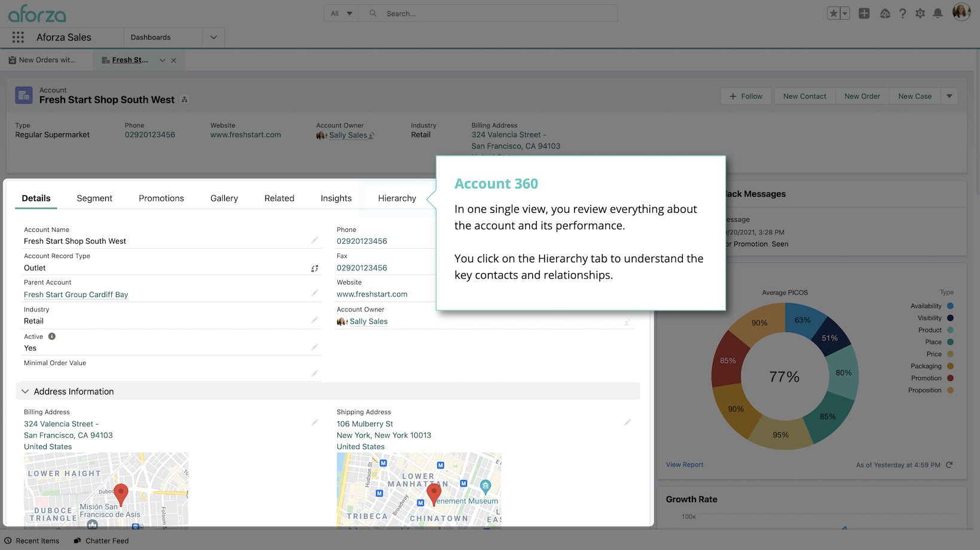
Task: Follow this account
Action: (x=746, y=96)
